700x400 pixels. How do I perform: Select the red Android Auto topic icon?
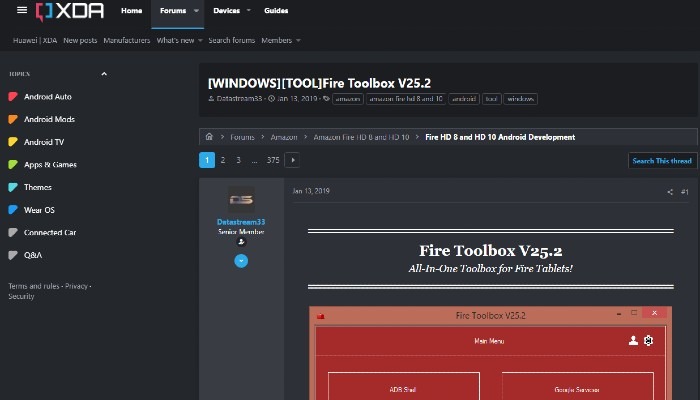pyautogui.click(x=13, y=96)
